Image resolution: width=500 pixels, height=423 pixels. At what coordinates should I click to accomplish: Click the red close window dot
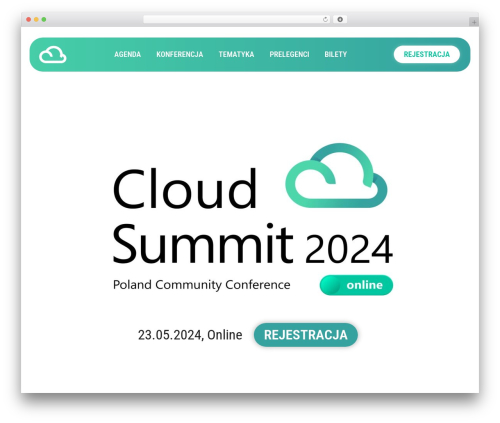(x=29, y=19)
